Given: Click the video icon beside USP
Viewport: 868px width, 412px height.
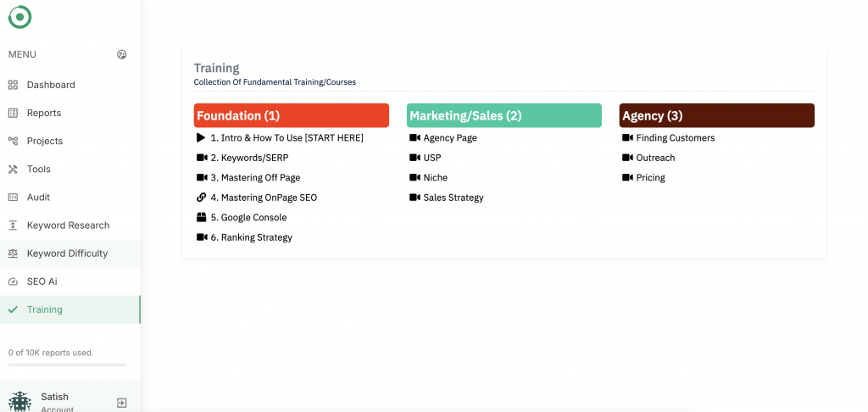Looking at the screenshot, I should [x=415, y=158].
